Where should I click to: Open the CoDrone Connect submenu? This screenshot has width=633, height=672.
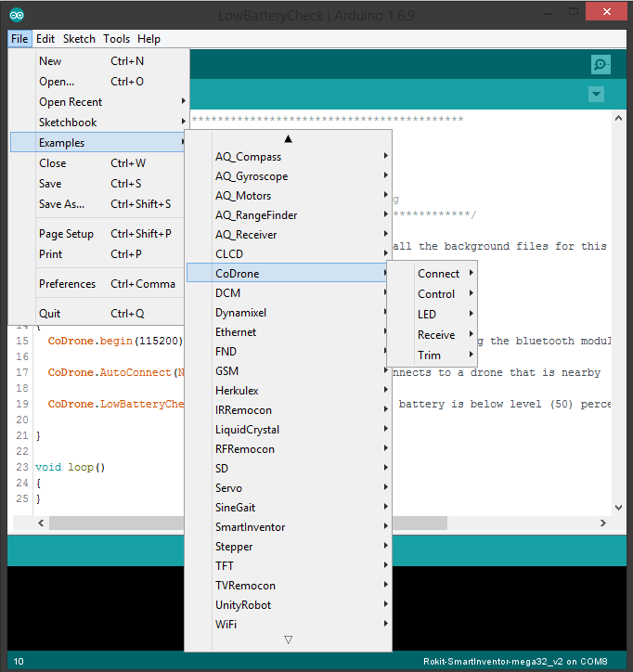pyautogui.click(x=432, y=274)
